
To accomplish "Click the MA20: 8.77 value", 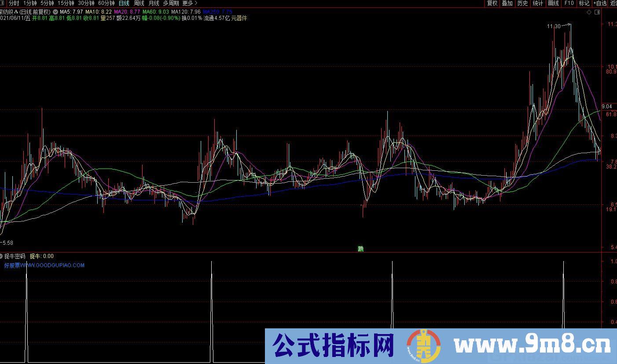I will pyautogui.click(x=127, y=12).
